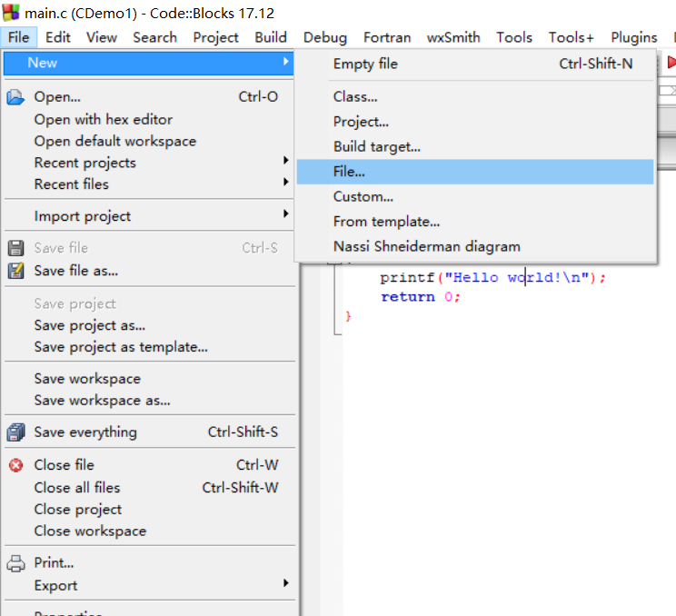Click Save project as template...
Image resolution: width=676 pixels, height=616 pixels.
[x=148, y=346]
